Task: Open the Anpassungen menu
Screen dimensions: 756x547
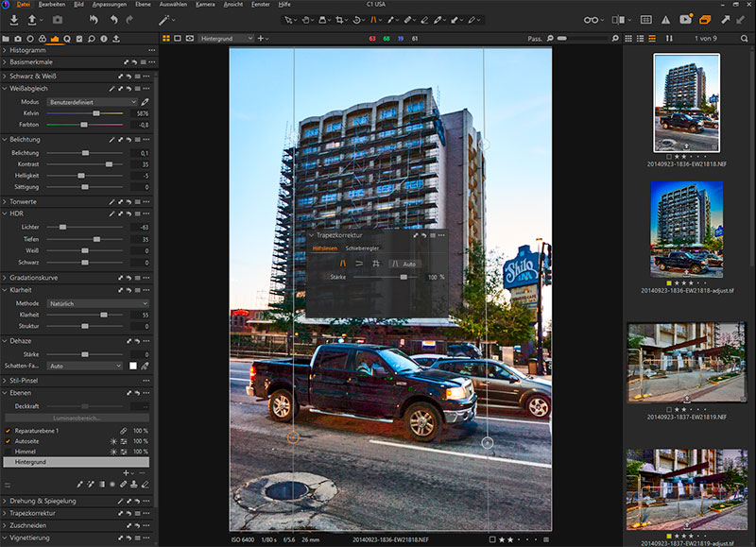Action: pyautogui.click(x=110, y=5)
